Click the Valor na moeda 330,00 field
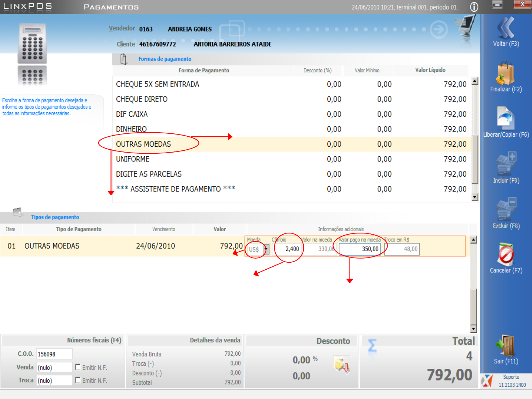 319,249
